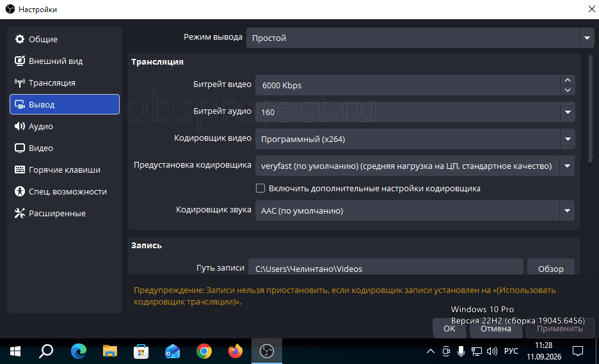Increase video bitrate with up arrow

tap(568, 80)
